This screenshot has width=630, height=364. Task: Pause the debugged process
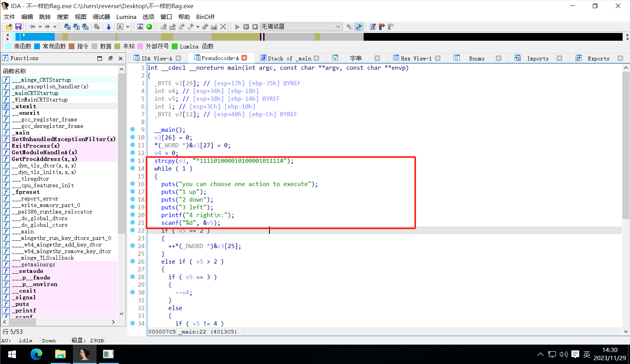click(x=246, y=27)
